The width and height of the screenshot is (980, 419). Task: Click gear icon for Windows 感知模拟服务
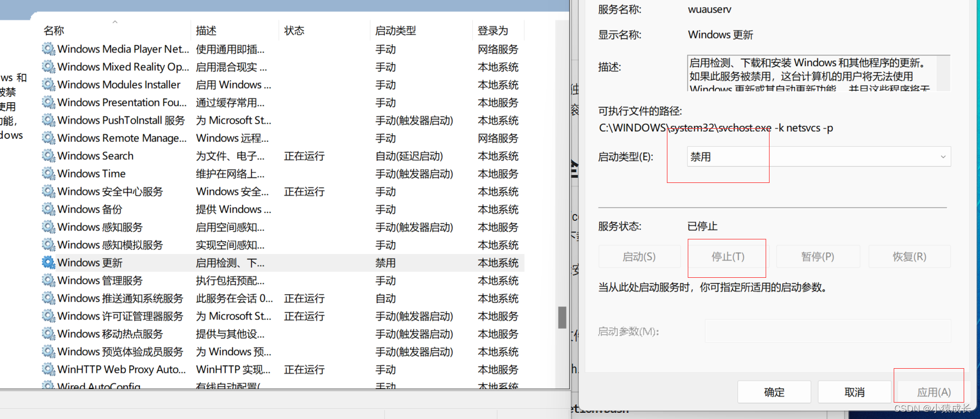pyautogui.click(x=49, y=245)
